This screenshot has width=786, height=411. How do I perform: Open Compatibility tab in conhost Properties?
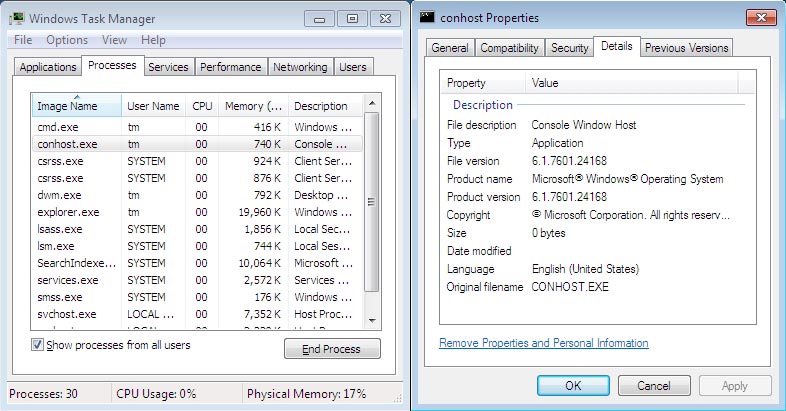tap(509, 48)
